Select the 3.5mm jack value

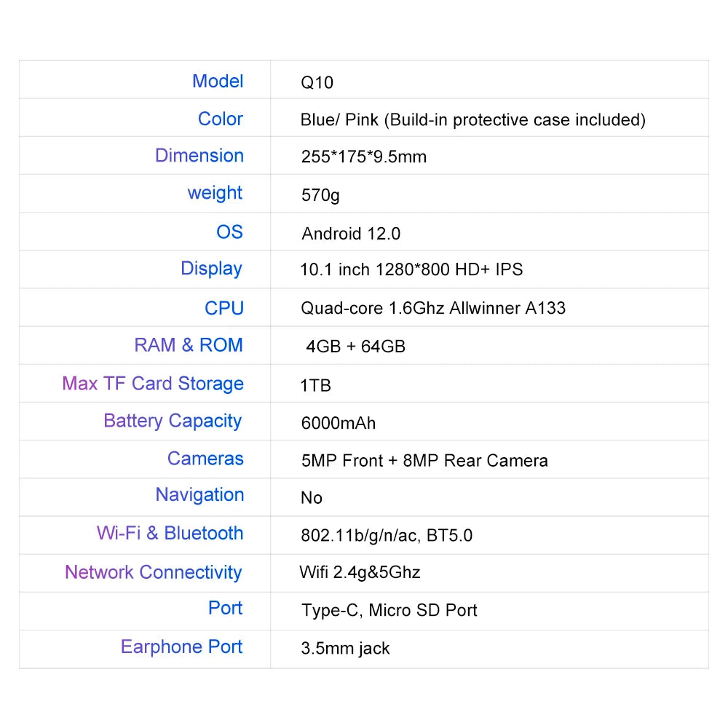(345, 648)
